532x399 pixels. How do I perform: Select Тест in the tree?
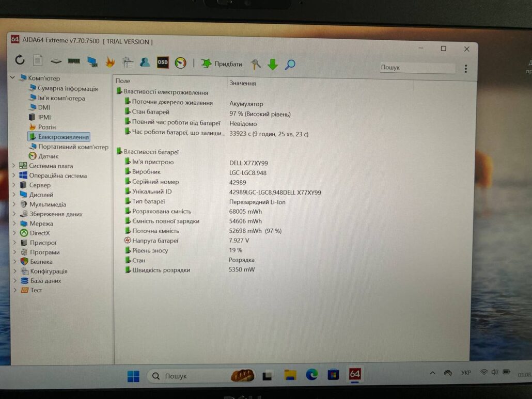tap(36, 290)
